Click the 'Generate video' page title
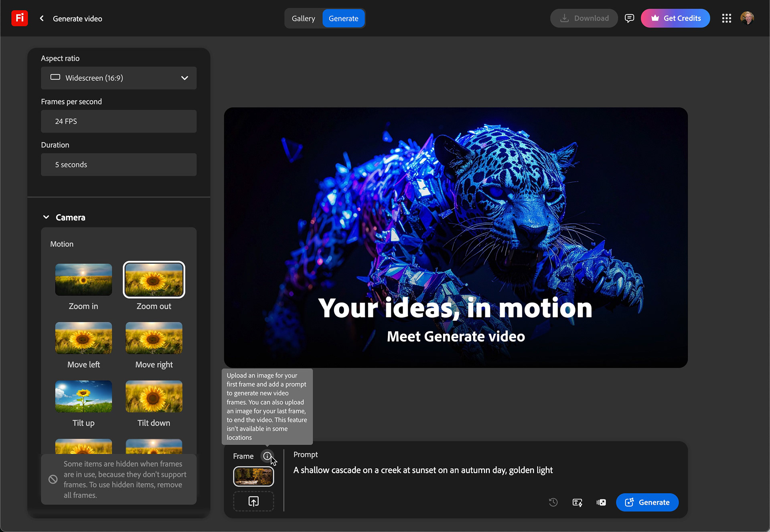 tap(77, 18)
